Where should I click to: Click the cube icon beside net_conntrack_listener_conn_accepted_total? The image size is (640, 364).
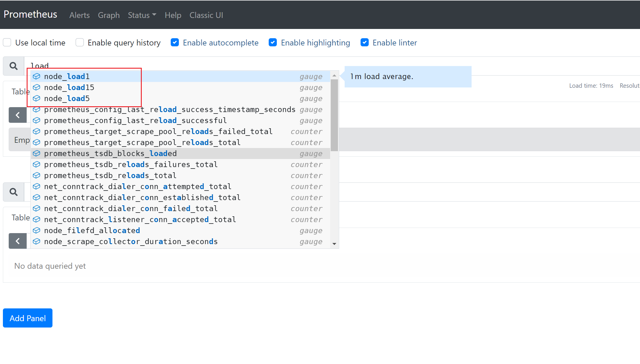(x=37, y=220)
